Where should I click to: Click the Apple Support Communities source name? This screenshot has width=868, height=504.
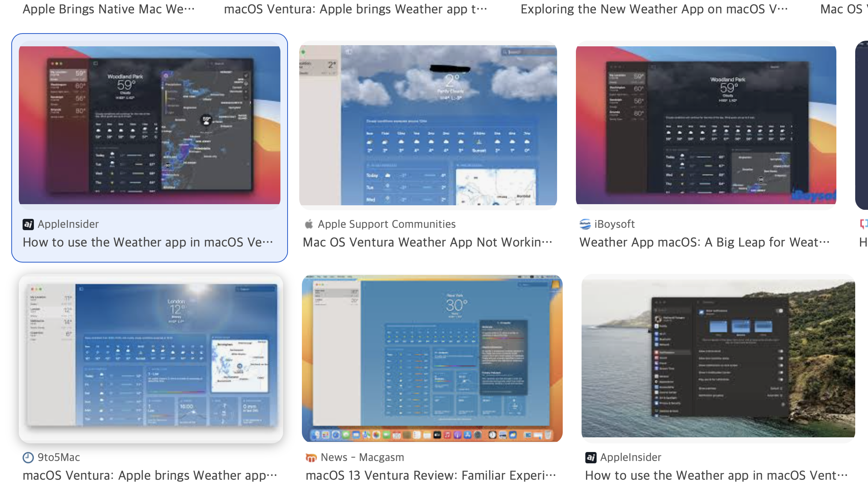tap(387, 225)
